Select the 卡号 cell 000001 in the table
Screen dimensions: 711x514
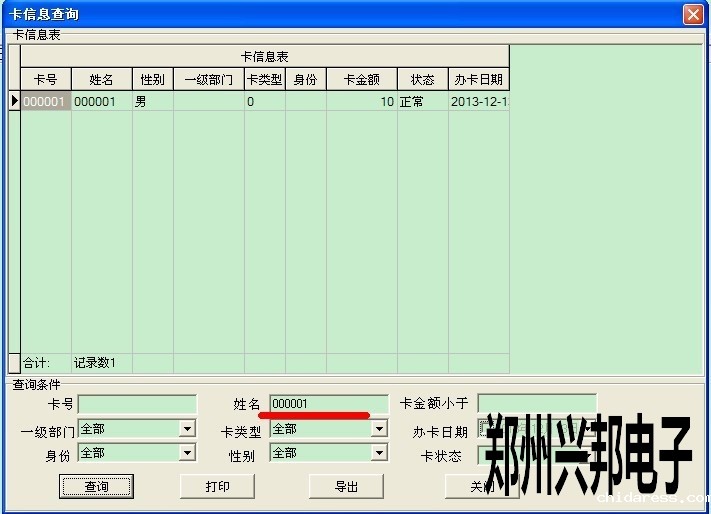point(45,102)
